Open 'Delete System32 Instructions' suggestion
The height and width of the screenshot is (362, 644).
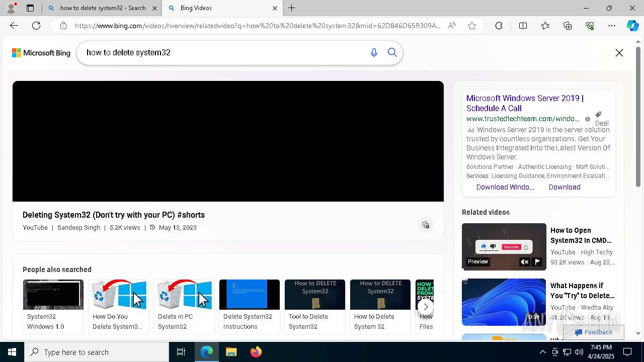point(250,307)
